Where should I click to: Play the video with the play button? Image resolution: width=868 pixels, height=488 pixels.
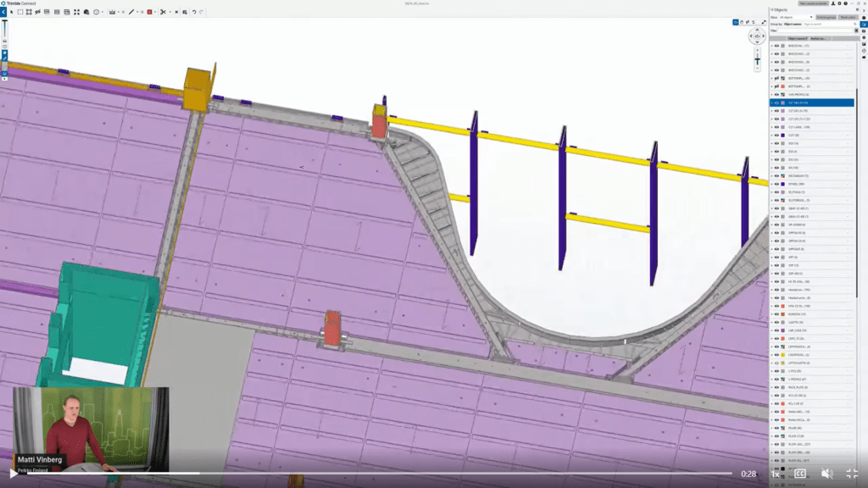click(13, 473)
